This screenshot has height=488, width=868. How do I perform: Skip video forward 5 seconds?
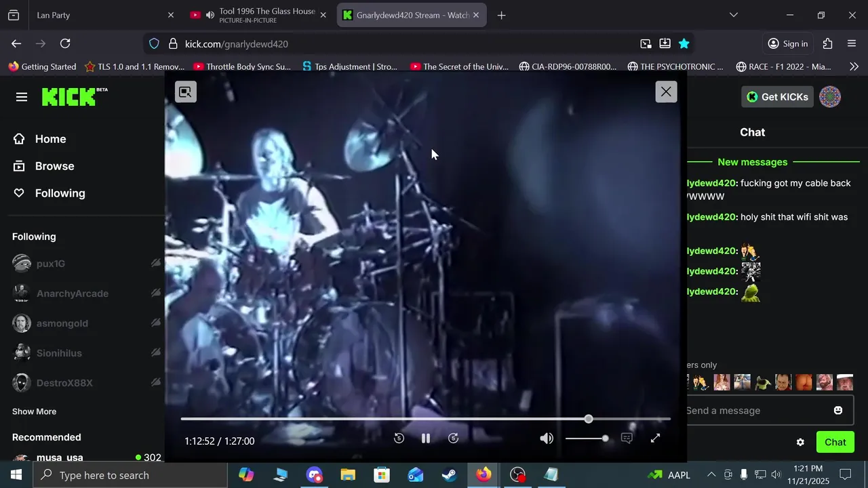(x=454, y=439)
